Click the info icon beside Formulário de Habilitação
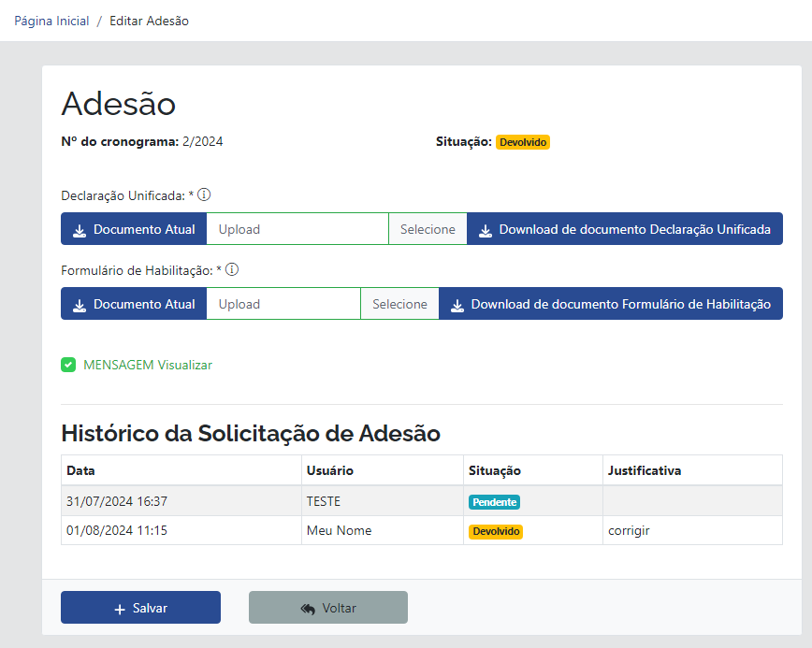This screenshot has width=812, height=648. tap(231, 269)
